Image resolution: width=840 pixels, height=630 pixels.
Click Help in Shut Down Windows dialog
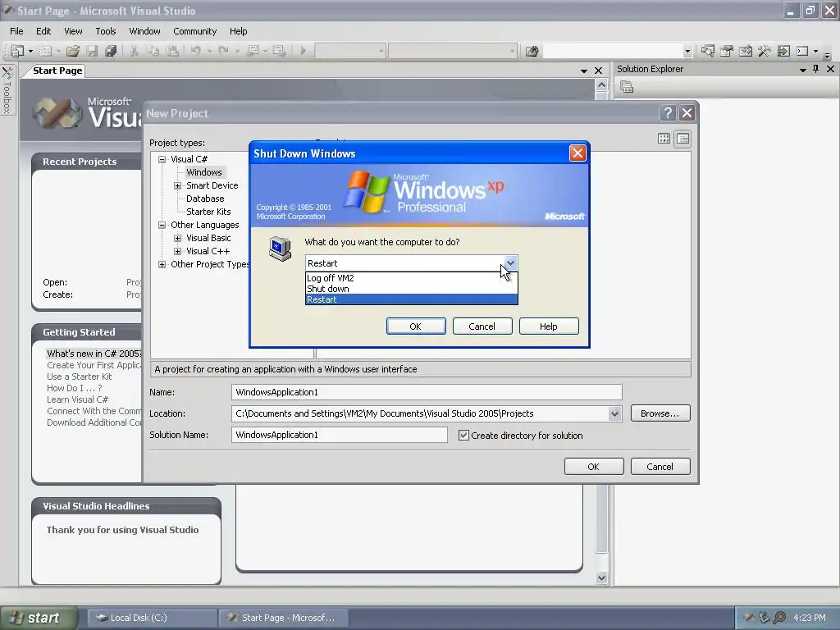549,326
